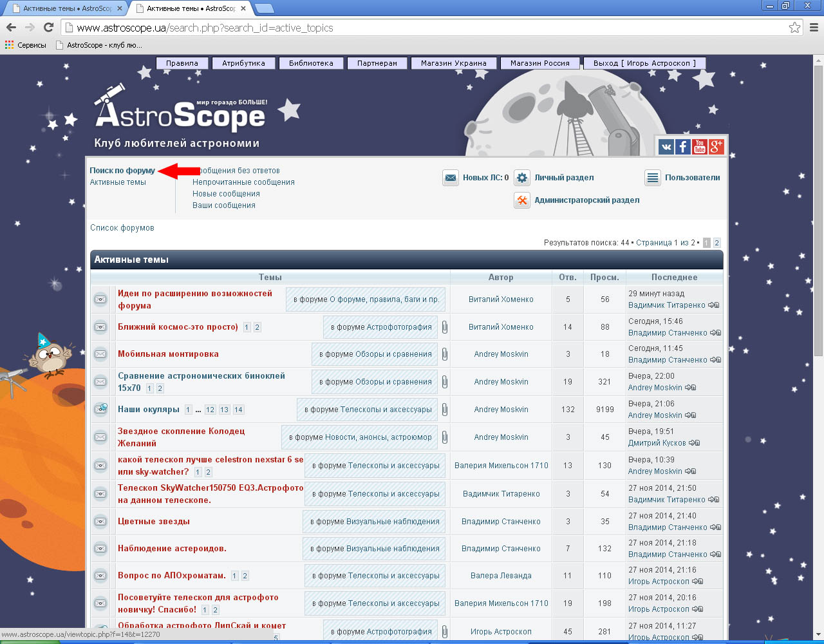824x644 pixels.
Task: Click the gear icon beside Личный раздел
Action: tap(522, 178)
